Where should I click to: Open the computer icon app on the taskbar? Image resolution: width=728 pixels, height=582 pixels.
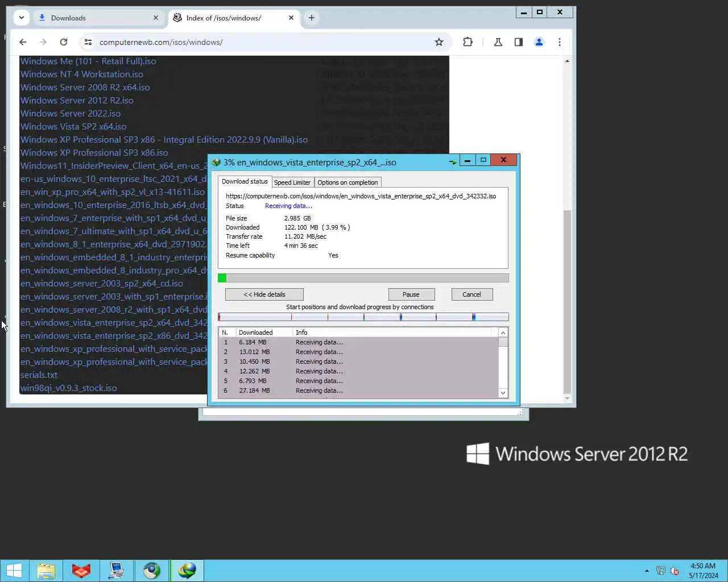coord(117,571)
